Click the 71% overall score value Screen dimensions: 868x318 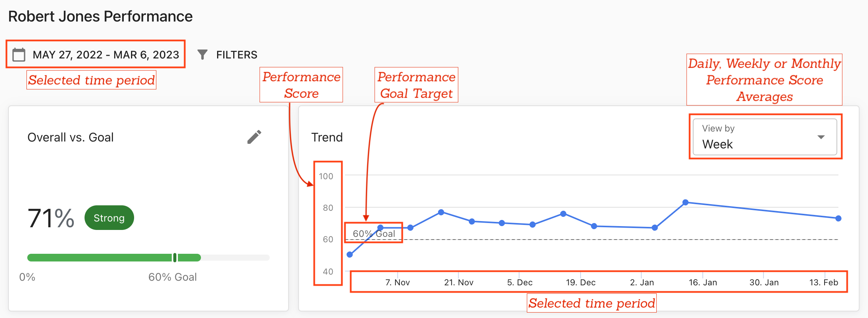(x=51, y=218)
